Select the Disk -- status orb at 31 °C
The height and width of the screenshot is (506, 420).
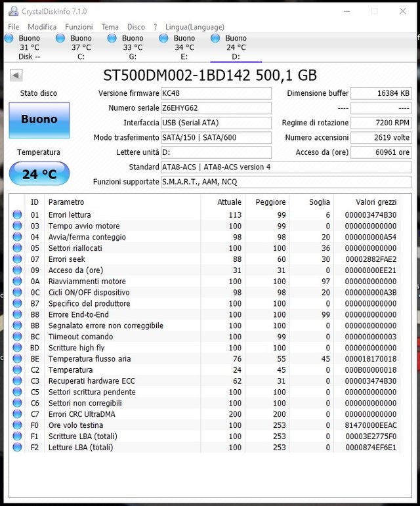pos(9,38)
